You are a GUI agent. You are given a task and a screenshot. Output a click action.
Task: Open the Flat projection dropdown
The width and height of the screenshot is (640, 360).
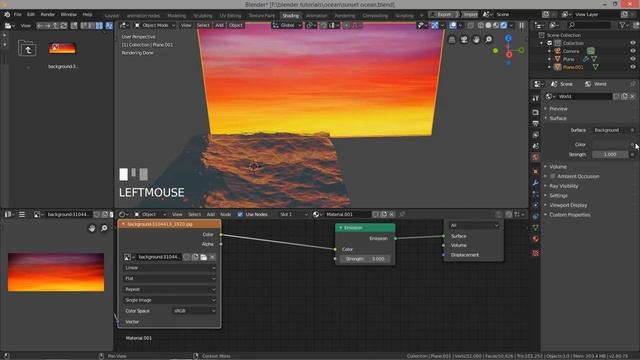tap(169, 278)
